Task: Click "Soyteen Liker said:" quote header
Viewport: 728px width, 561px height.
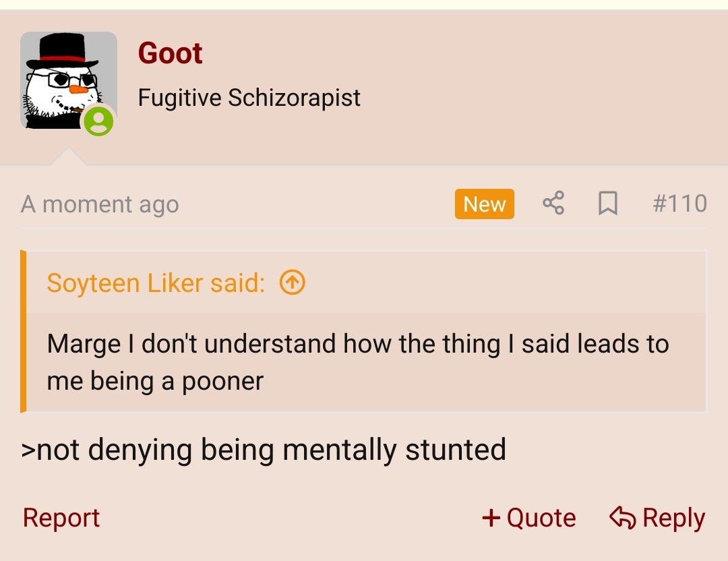Action: (156, 283)
